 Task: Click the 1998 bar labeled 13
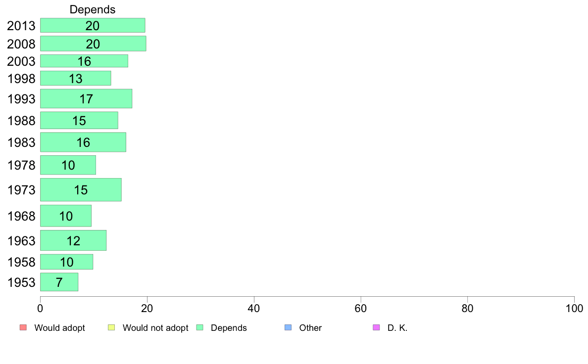point(75,78)
